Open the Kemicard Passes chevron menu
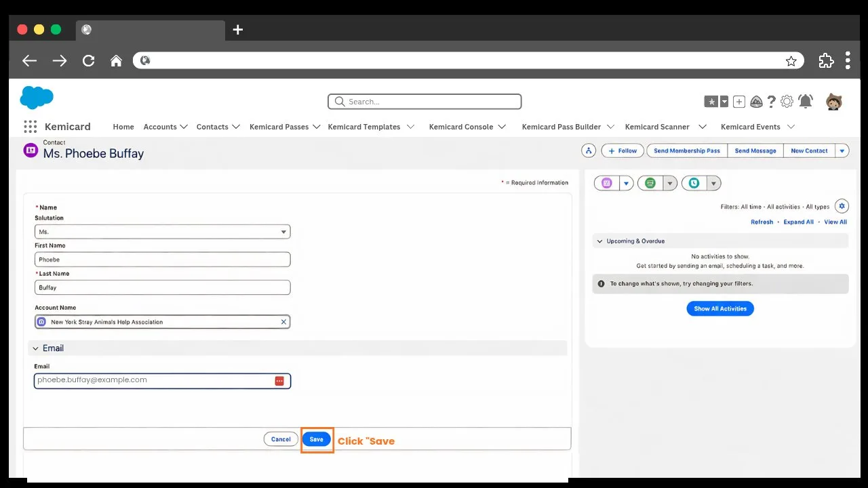The image size is (868, 488). click(x=316, y=127)
